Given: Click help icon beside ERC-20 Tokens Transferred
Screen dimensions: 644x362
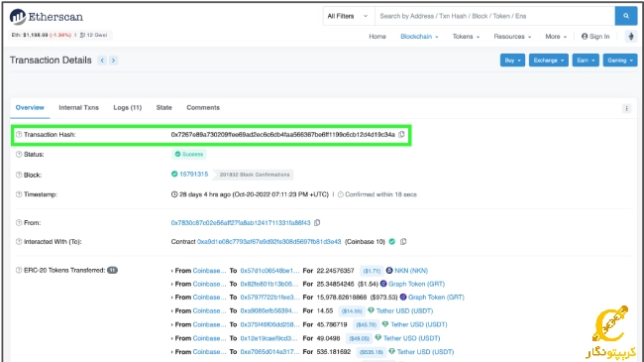Looking at the screenshot, I should point(19,271).
